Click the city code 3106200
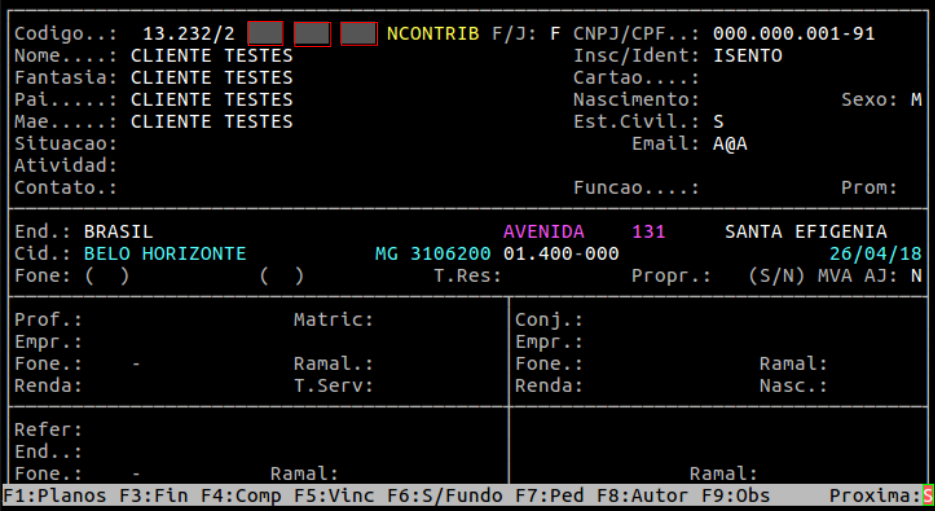 click(x=451, y=254)
